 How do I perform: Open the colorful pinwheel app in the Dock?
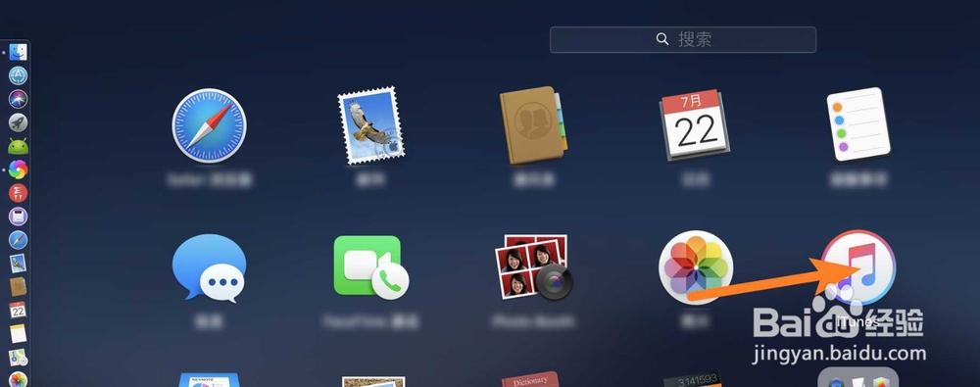(18, 169)
